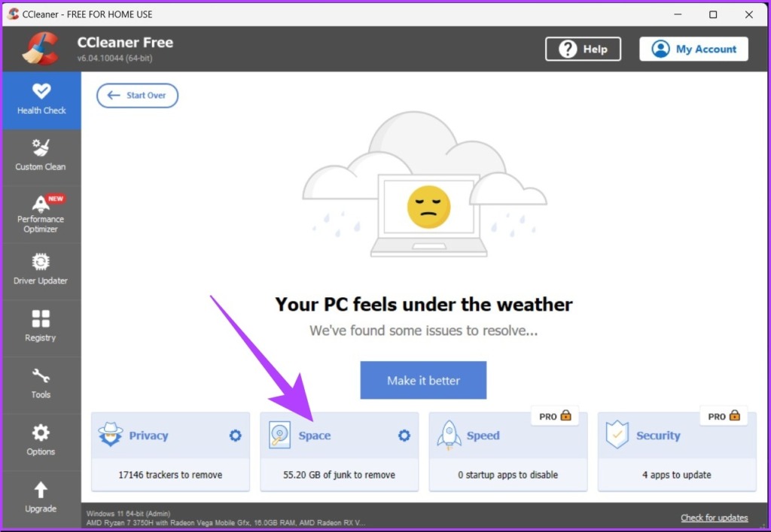Open Custom Clean from sidebar

41,157
